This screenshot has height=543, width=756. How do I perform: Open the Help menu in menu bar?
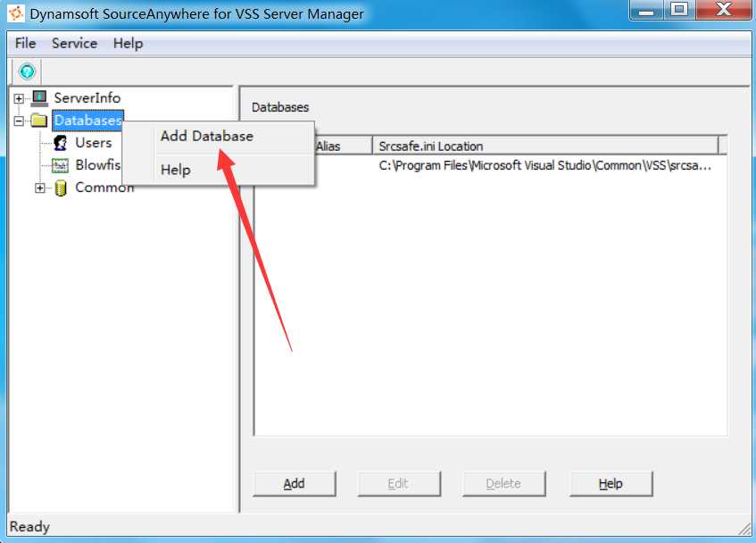coord(128,44)
